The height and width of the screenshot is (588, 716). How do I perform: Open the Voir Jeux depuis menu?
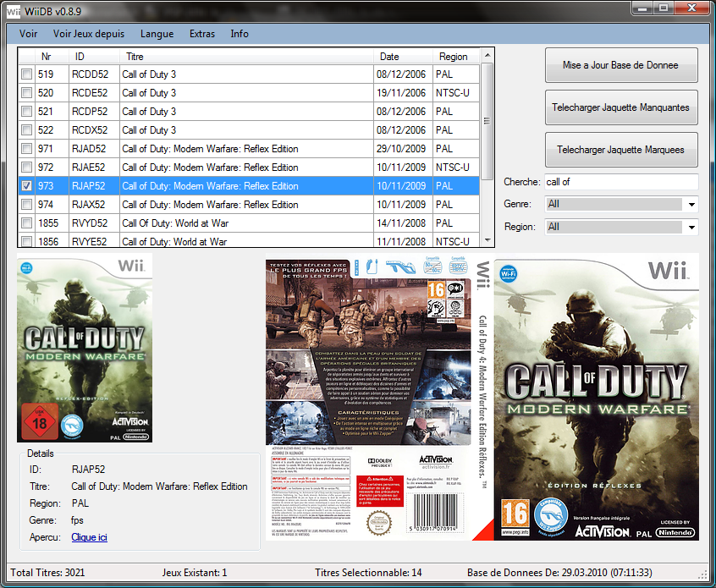(x=89, y=34)
